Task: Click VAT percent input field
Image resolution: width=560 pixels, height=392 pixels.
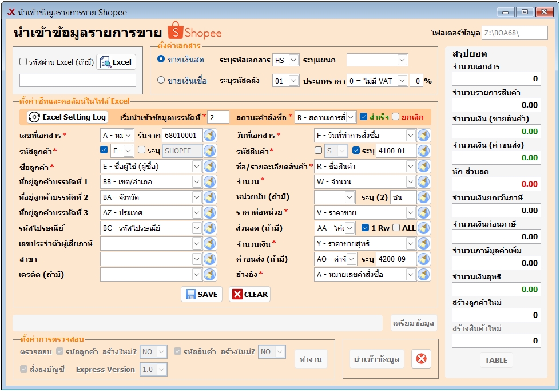Action: (x=416, y=81)
